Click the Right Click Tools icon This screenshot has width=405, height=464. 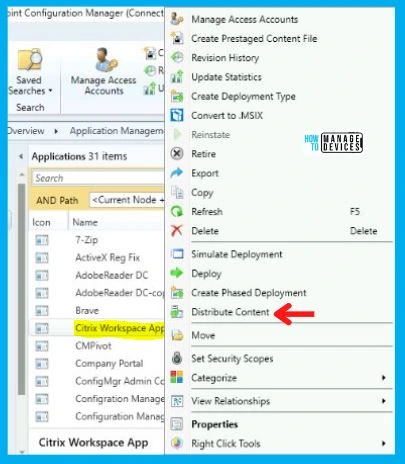coord(177,443)
